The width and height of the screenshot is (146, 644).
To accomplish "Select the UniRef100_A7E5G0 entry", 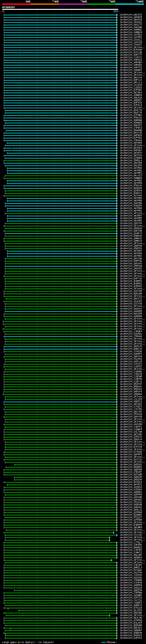I will pos(131,490).
